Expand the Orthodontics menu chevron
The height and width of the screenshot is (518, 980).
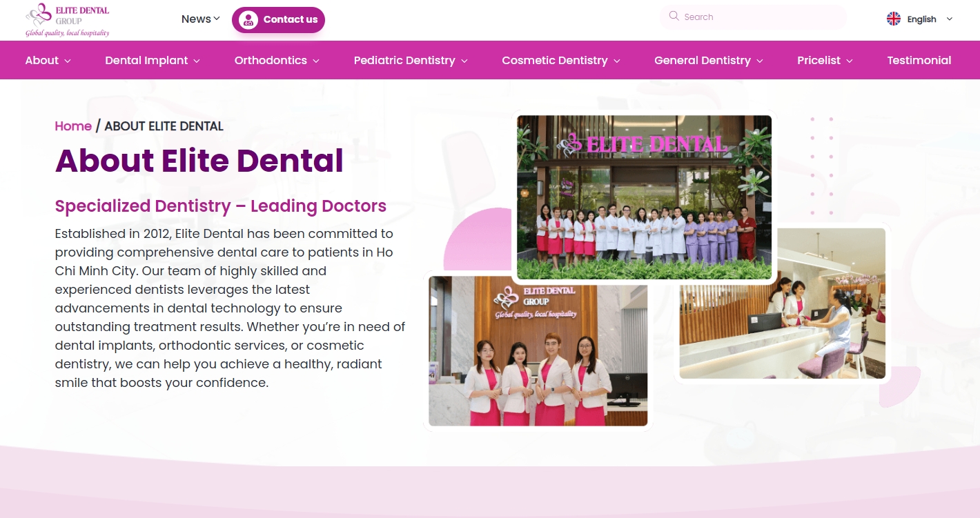point(316,61)
